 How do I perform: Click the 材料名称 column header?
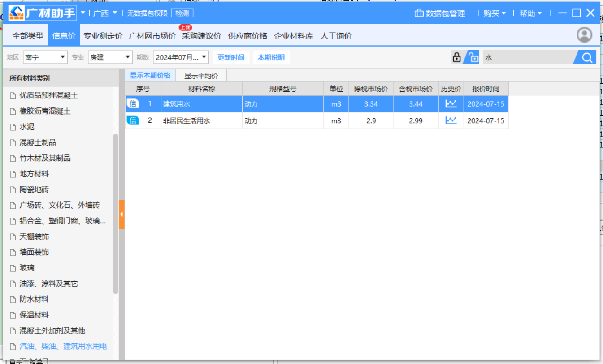coord(202,89)
